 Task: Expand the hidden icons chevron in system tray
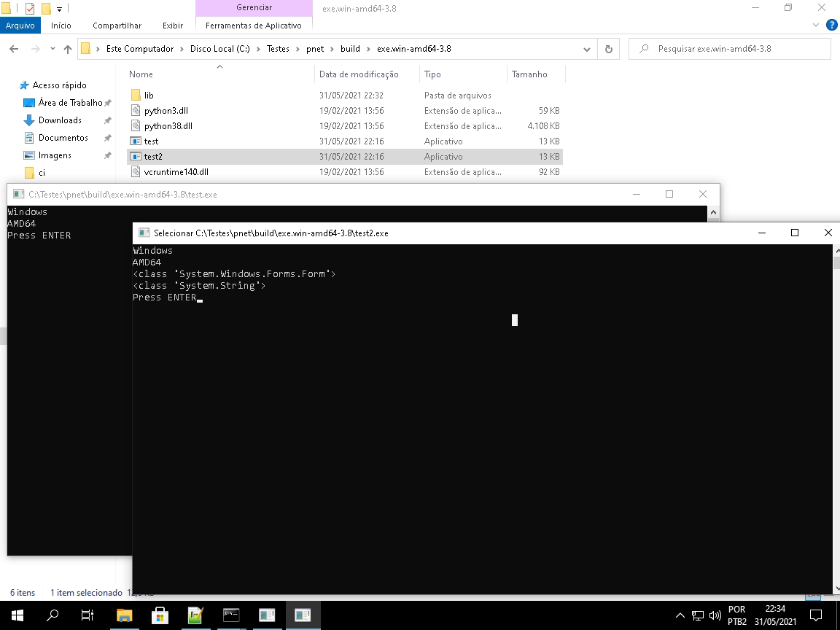coord(679,615)
